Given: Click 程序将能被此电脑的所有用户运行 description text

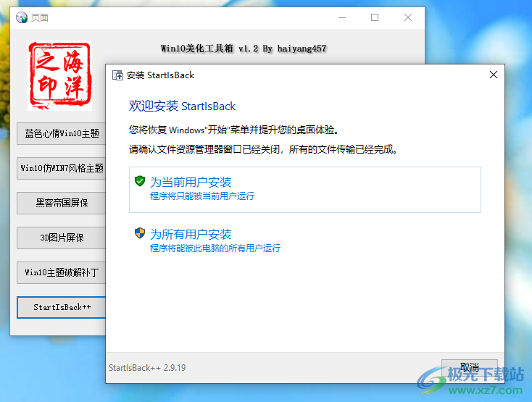Looking at the screenshot, I should point(215,248).
